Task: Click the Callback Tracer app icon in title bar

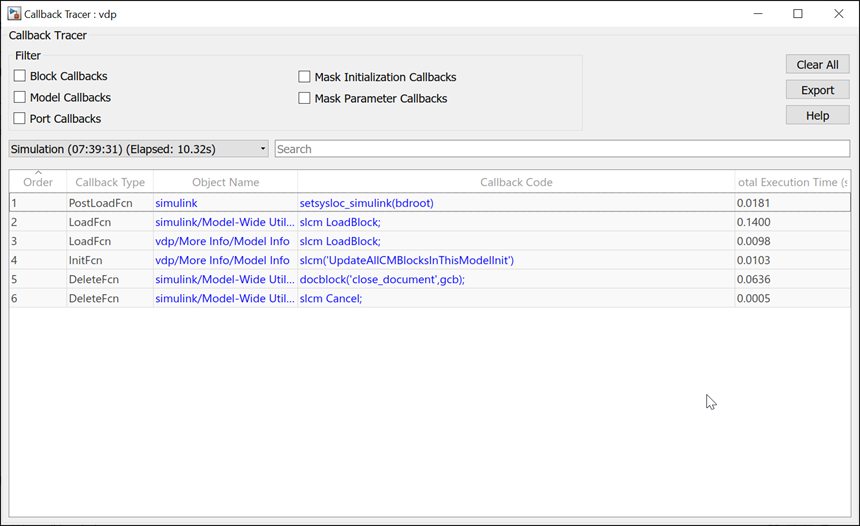Action: (14, 14)
